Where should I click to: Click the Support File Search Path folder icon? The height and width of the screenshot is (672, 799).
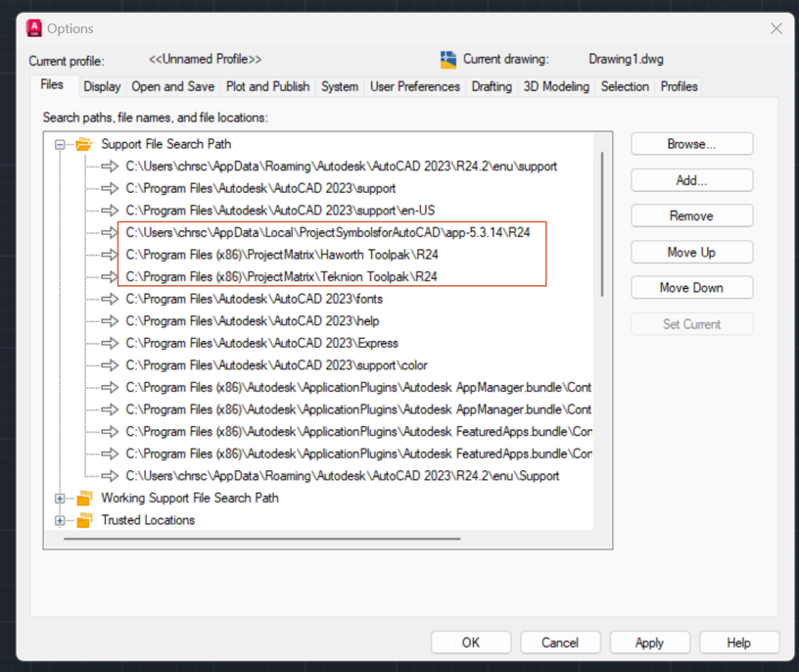(84, 144)
